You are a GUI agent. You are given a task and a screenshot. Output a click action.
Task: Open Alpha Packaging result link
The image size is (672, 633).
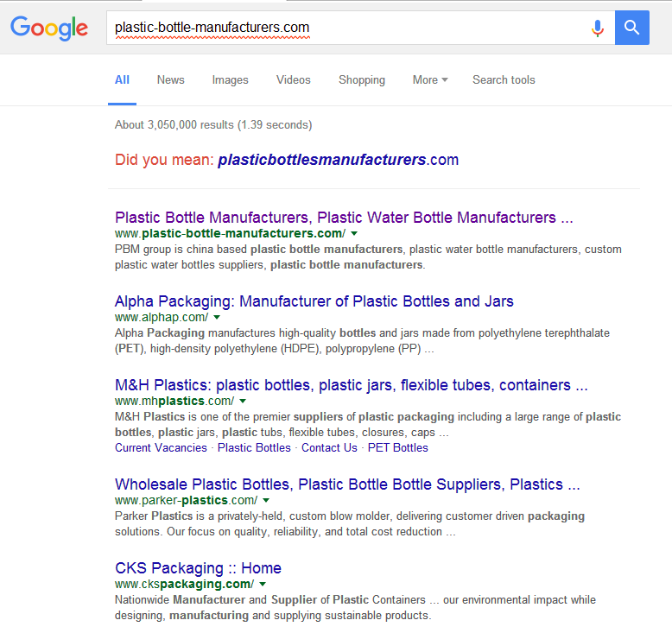pos(314,301)
